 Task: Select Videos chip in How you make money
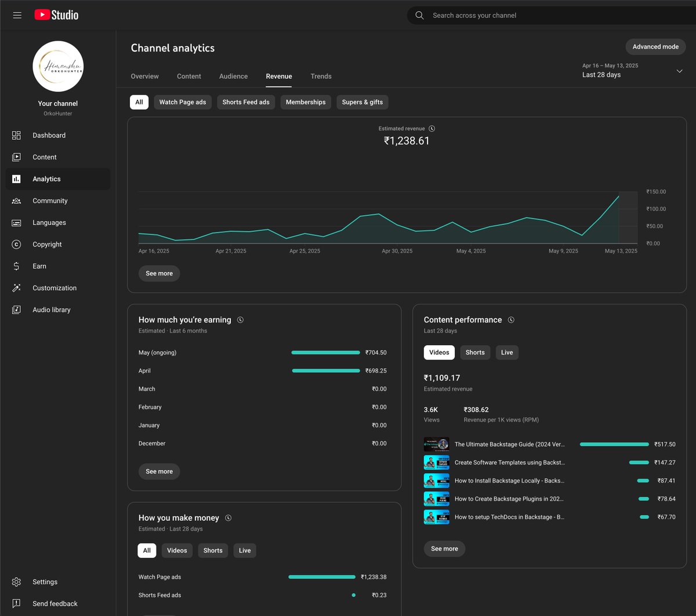click(177, 550)
